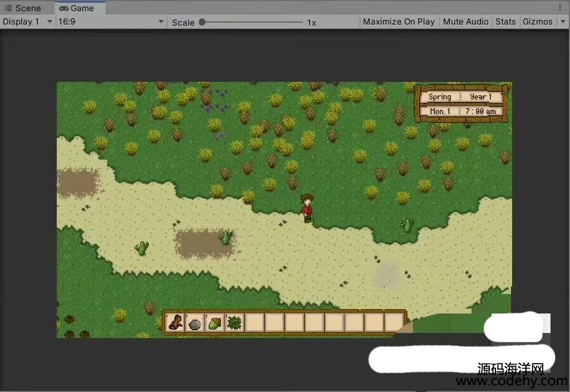The image size is (570, 392).
Task: Select the stone inventory slot
Action: tap(195, 322)
